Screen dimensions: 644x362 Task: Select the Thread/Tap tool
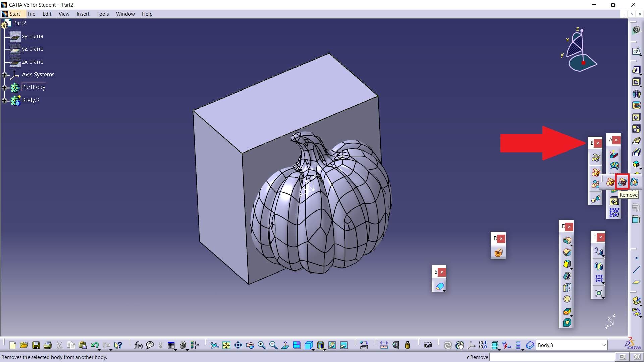coord(567,299)
